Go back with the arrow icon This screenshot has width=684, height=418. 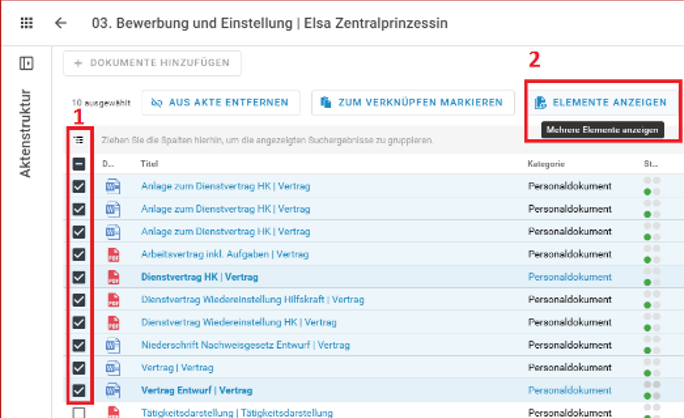coord(61,23)
